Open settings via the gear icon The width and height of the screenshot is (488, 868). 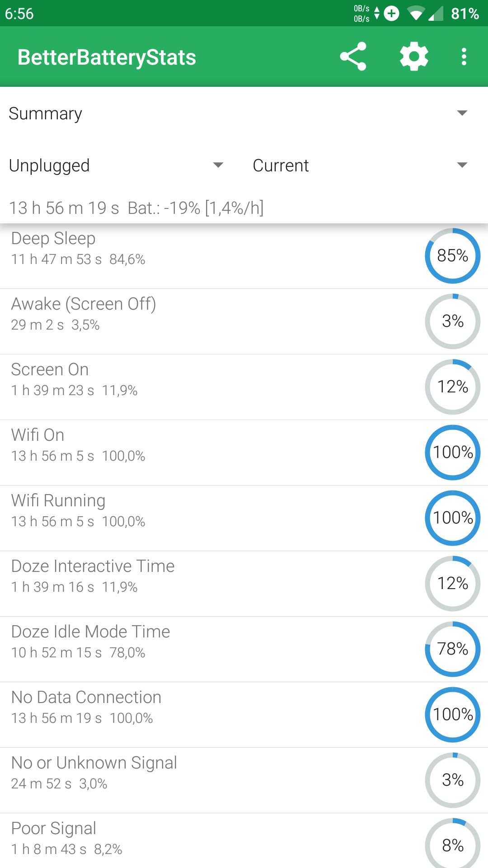click(x=414, y=57)
